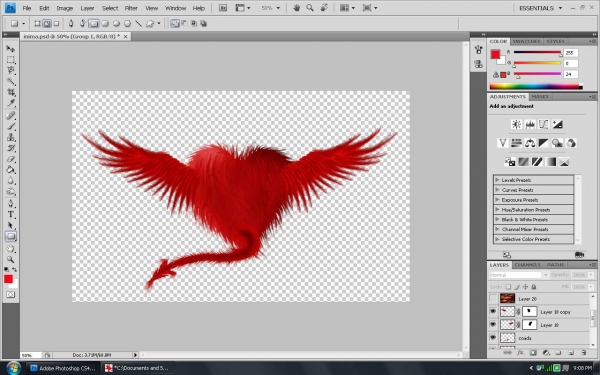Choose the Pen tool in the options bar
The height and width of the screenshot is (375, 600).
click(x=71, y=24)
